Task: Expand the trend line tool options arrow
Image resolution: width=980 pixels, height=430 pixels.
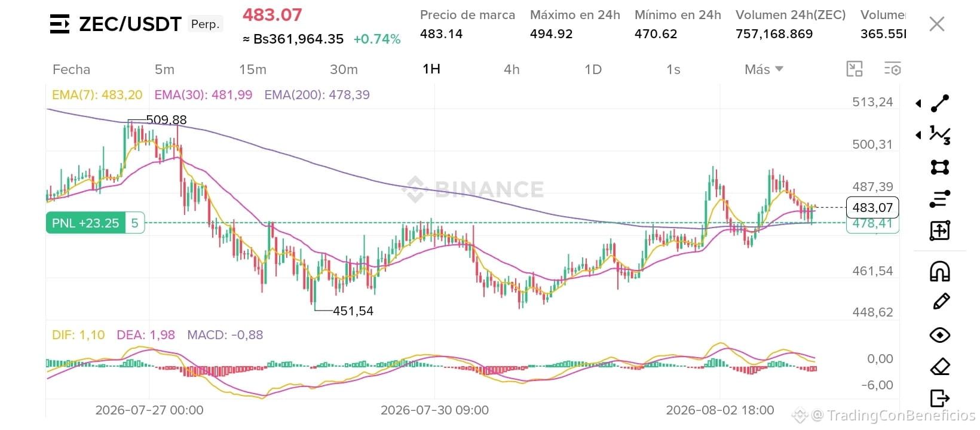Action: click(918, 104)
